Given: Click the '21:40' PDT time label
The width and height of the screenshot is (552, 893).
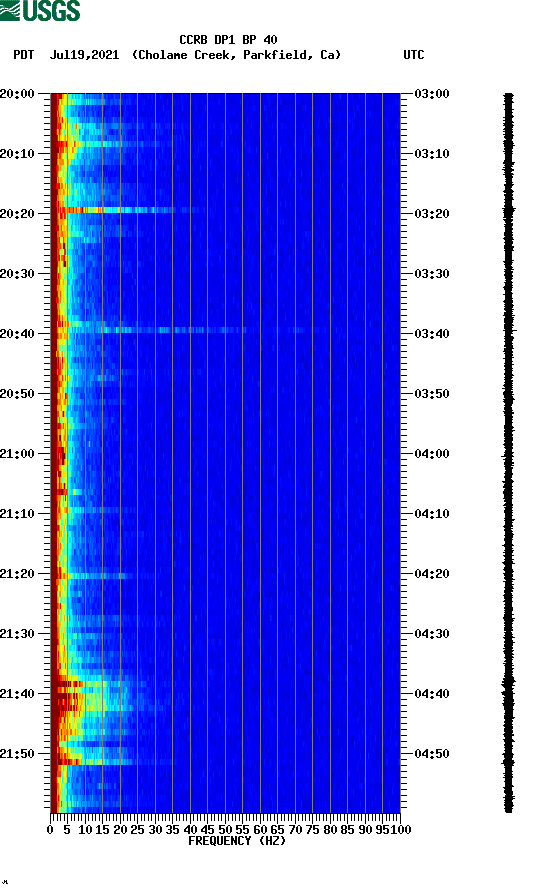Looking at the screenshot, I should (18, 693).
